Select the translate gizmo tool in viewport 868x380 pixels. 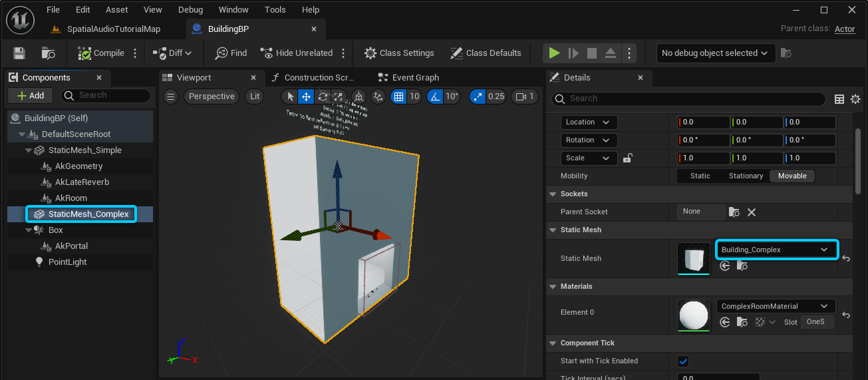coord(306,96)
